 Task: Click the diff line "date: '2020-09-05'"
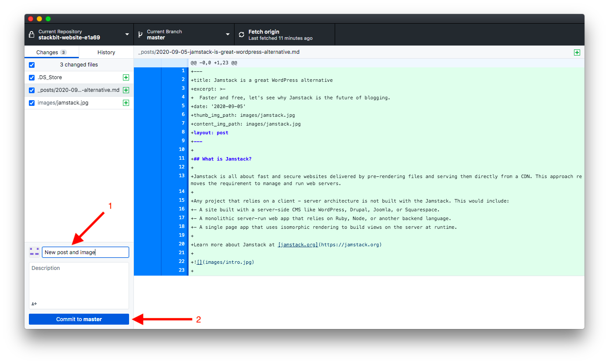218,106
